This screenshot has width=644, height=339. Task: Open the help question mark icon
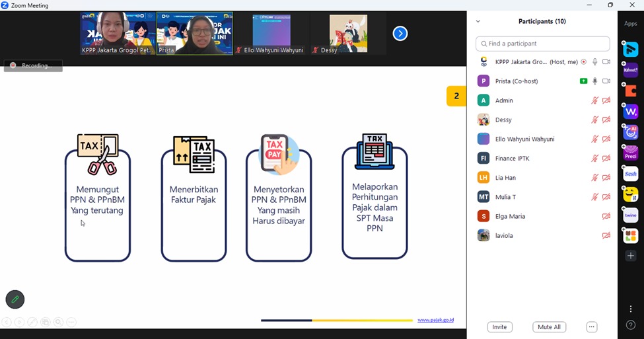click(631, 324)
